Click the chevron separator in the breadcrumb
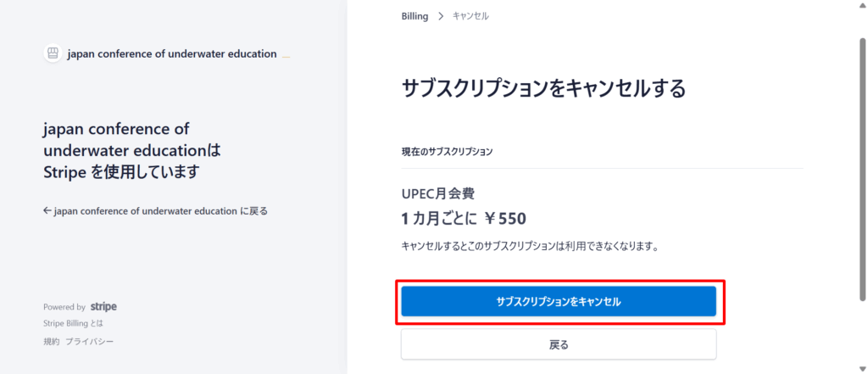Viewport: 868px width, 374px height. [441, 16]
